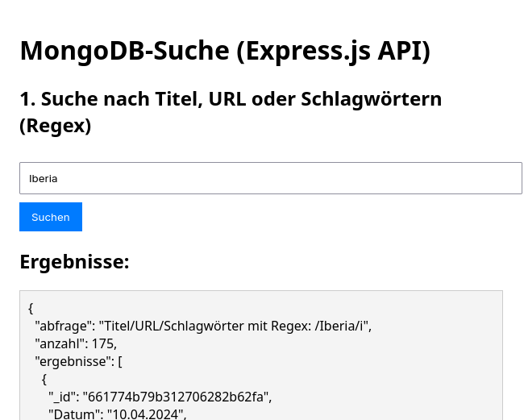
Task: Click the (Regex) text in the subheading
Action: click(x=55, y=126)
